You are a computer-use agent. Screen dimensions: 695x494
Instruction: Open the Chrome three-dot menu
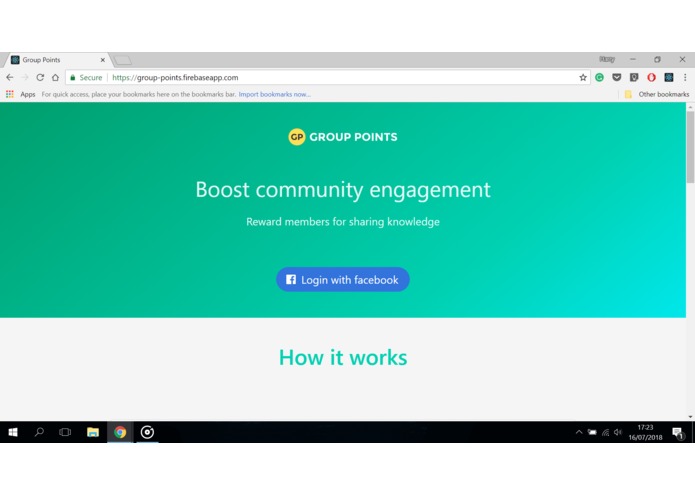pos(685,78)
